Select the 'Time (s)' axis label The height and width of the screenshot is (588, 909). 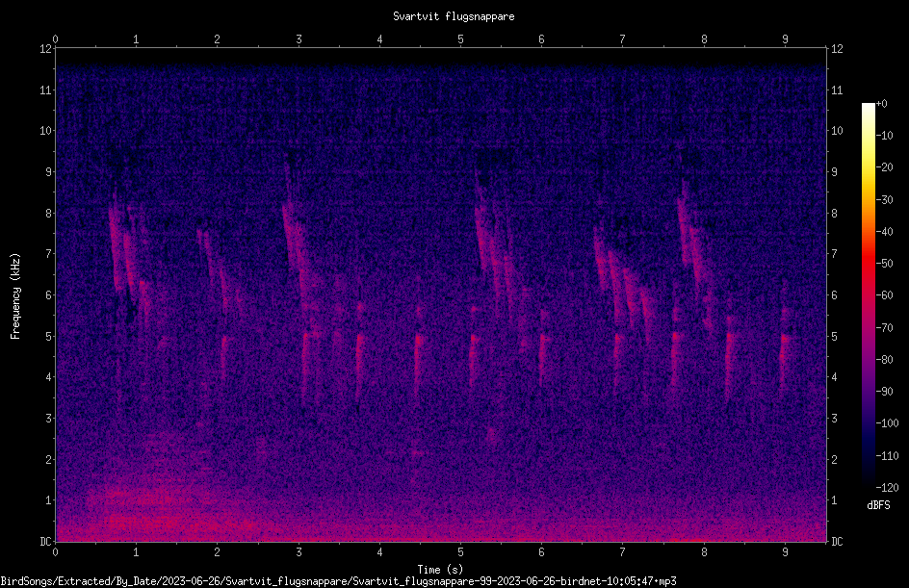click(440, 570)
